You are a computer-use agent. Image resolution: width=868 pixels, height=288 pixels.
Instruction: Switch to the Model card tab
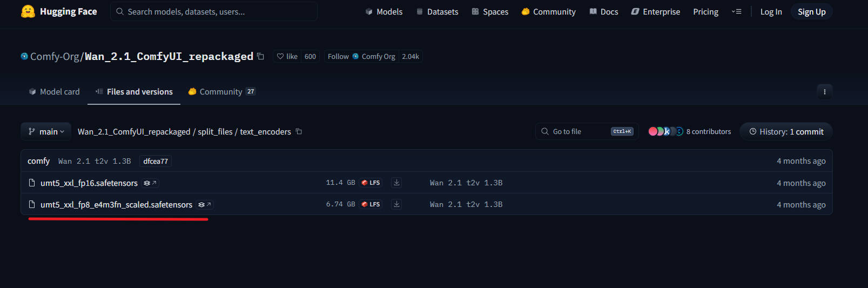pyautogui.click(x=55, y=92)
